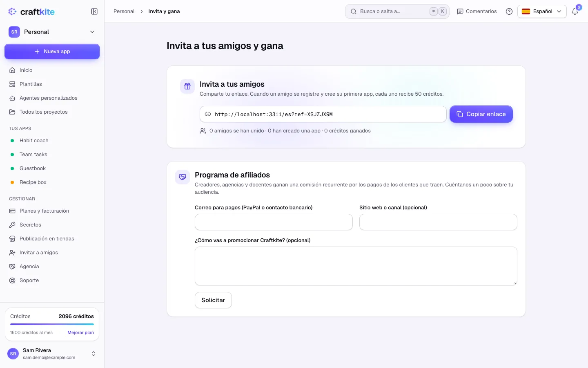The width and height of the screenshot is (588, 368).
Task: Open notifications bell icon
Action: tap(575, 11)
